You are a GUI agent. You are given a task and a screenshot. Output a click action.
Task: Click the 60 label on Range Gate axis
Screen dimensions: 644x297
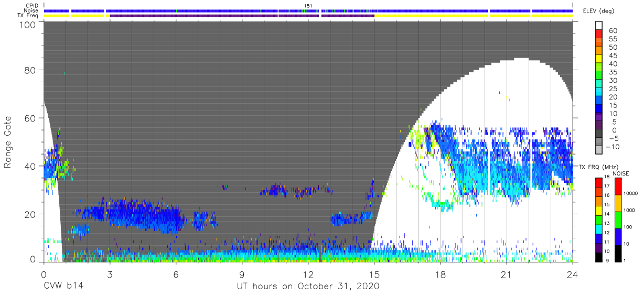[x=30, y=118]
